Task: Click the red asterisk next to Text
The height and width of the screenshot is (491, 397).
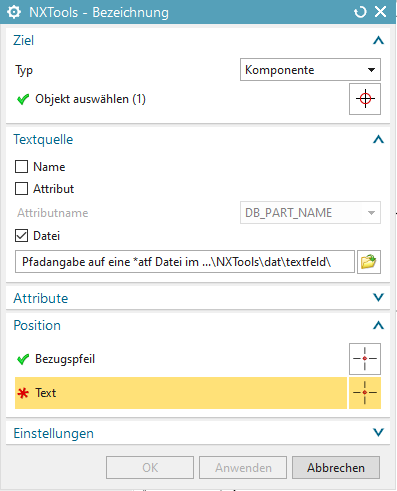Action: (23, 393)
